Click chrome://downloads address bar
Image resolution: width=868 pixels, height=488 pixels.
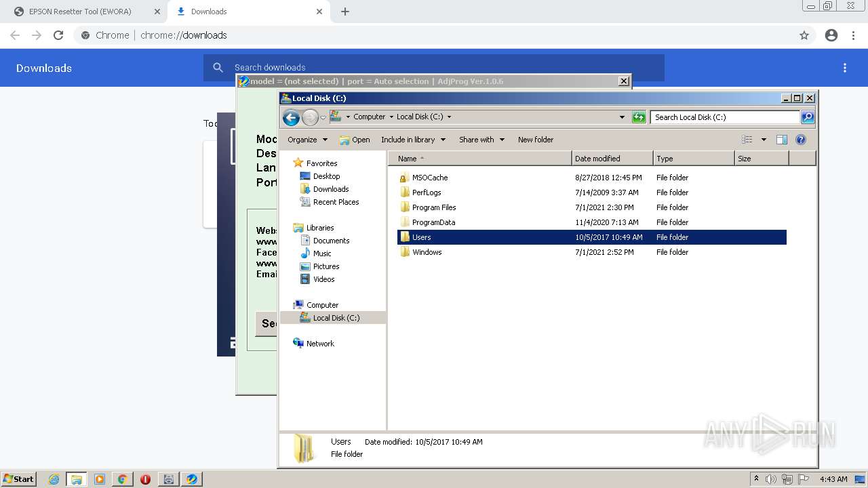pyautogui.click(x=434, y=35)
